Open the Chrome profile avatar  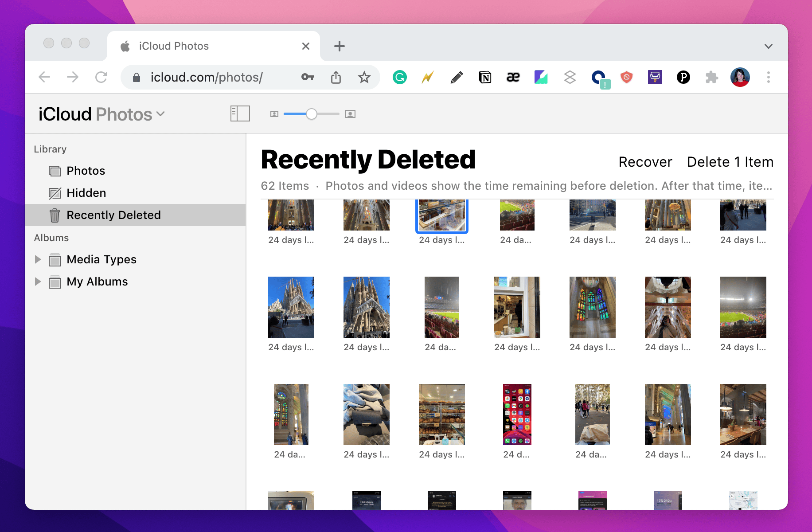(x=740, y=77)
